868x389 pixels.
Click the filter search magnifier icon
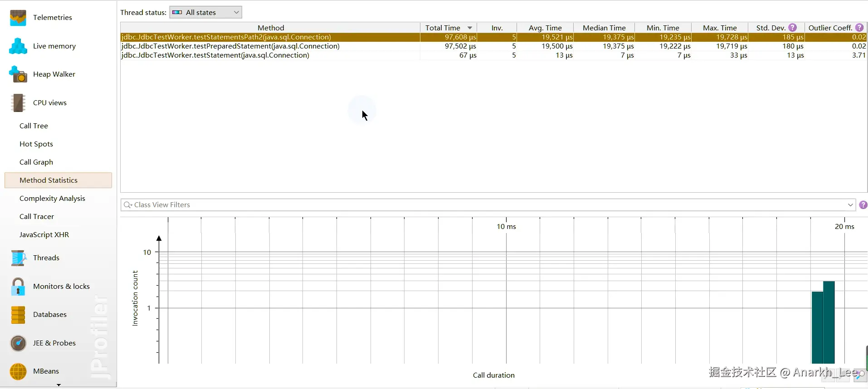point(128,205)
